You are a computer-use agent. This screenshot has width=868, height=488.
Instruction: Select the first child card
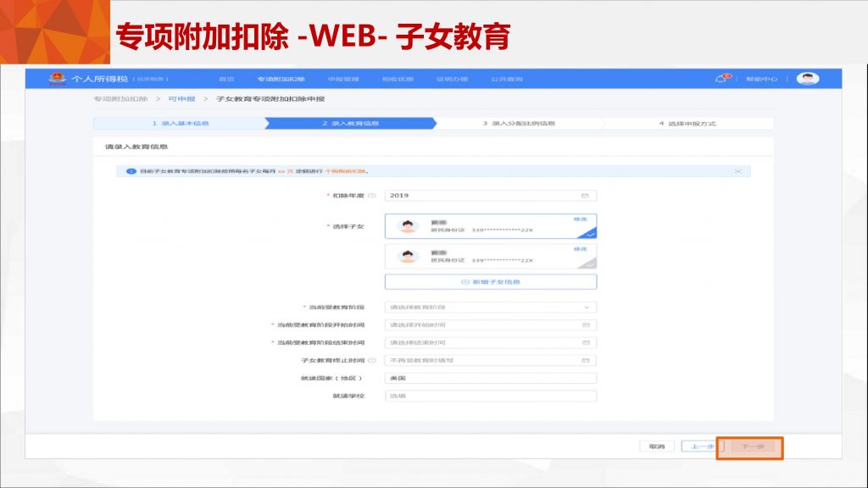(x=490, y=226)
